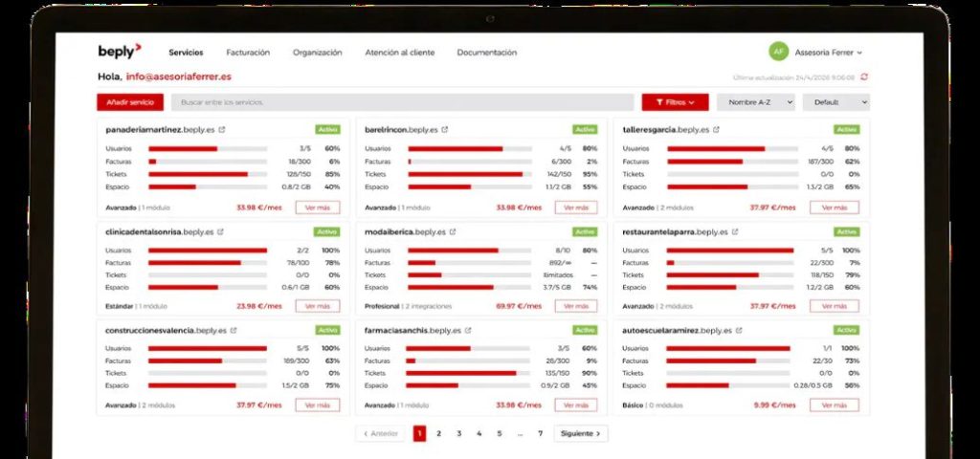Screen dimensions: 980x459
Task: Open the modaiberica.beply.es service title
Action: [405, 231]
